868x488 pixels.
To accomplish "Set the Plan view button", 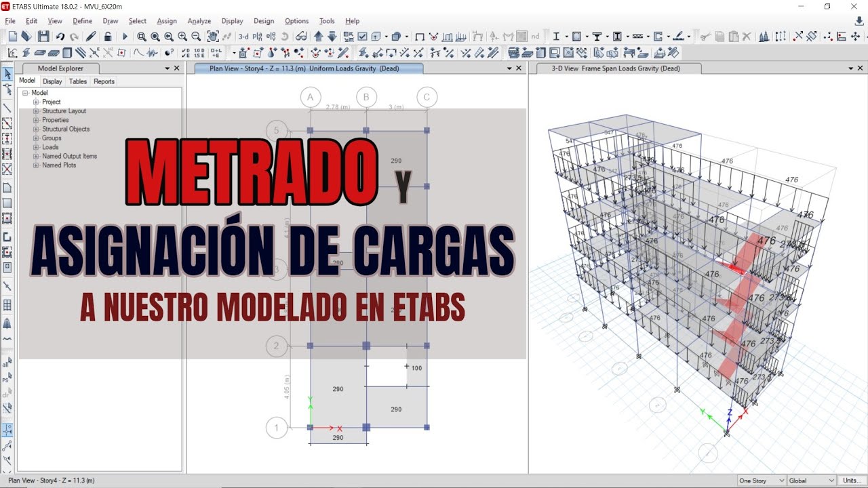I will click(x=258, y=36).
